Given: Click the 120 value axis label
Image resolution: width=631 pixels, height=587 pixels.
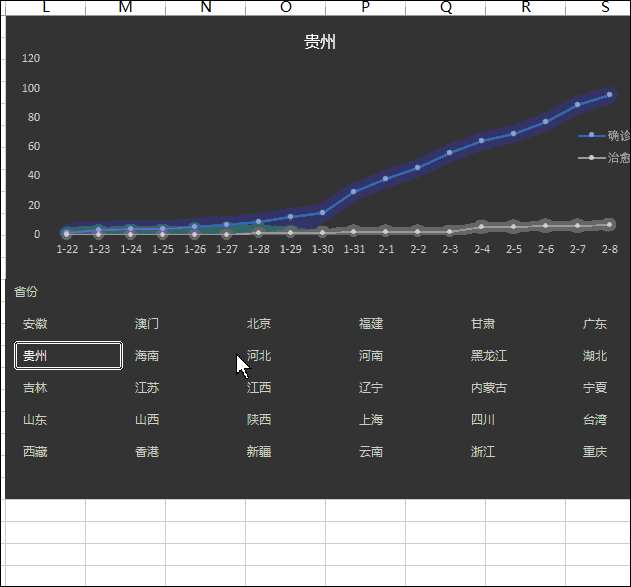Looking at the screenshot, I should pyautogui.click(x=31, y=58).
